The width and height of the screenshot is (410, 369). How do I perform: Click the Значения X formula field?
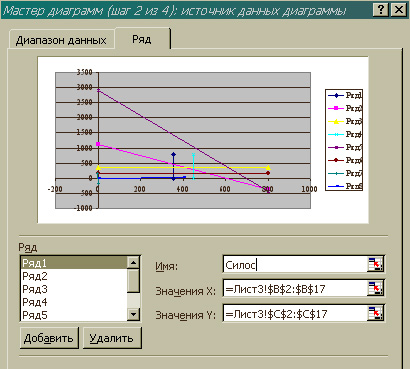click(x=295, y=289)
